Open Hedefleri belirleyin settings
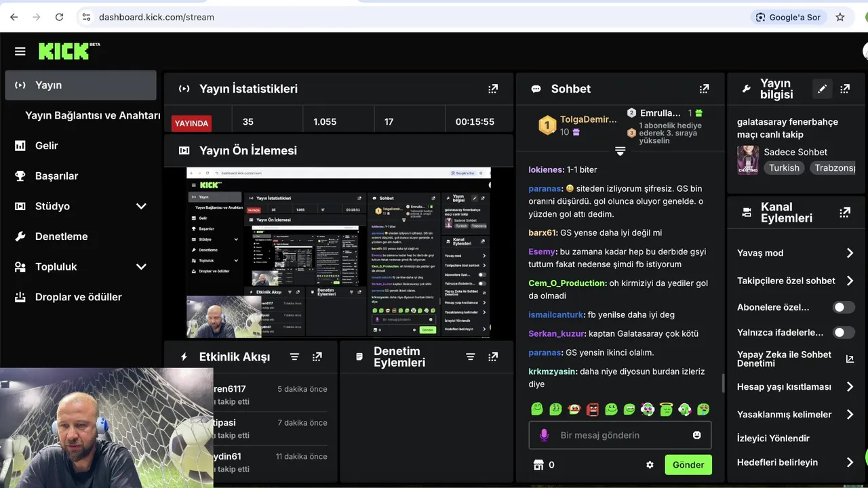Screen dimensions: 868x488 pyautogui.click(x=795, y=462)
